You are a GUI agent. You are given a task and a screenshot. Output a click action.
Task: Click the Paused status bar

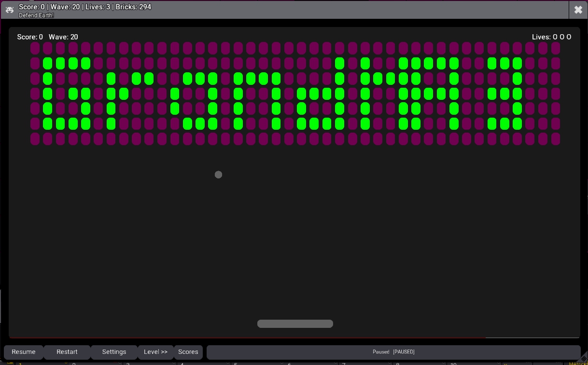[x=393, y=352]
